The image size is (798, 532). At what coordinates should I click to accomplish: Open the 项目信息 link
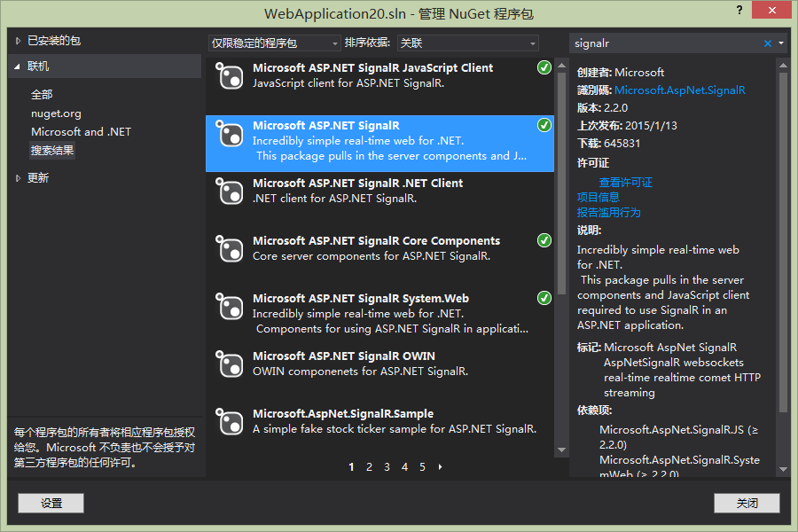point(598,197)
